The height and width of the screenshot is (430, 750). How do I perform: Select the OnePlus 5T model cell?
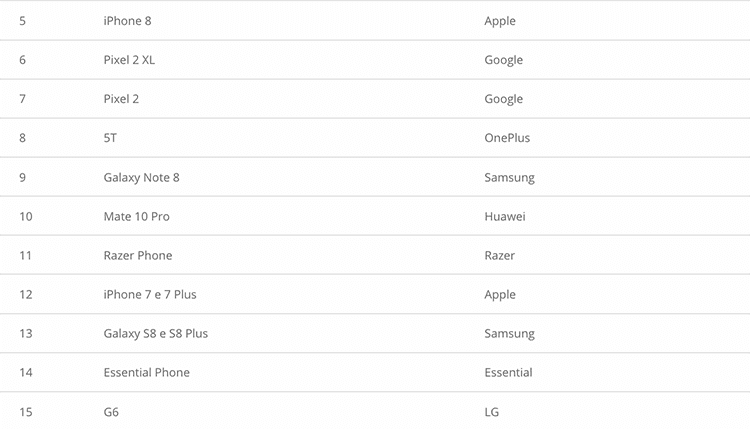tap(110, 138)
